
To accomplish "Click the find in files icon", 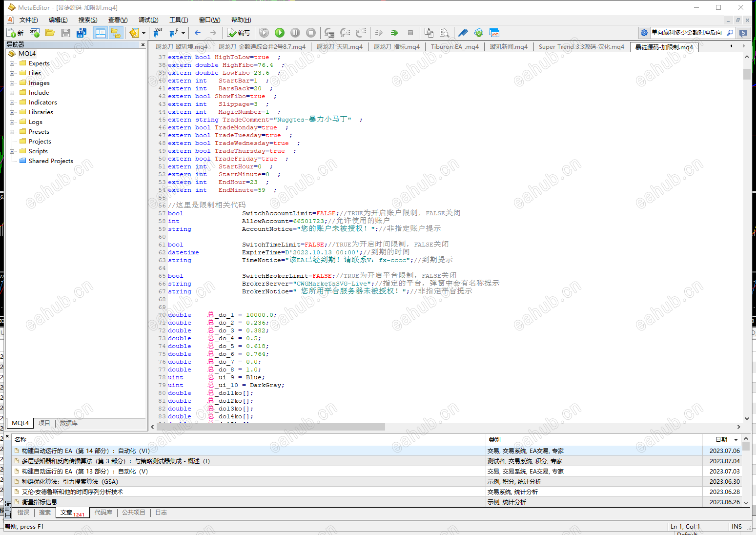I will click(x=444, y=33).
